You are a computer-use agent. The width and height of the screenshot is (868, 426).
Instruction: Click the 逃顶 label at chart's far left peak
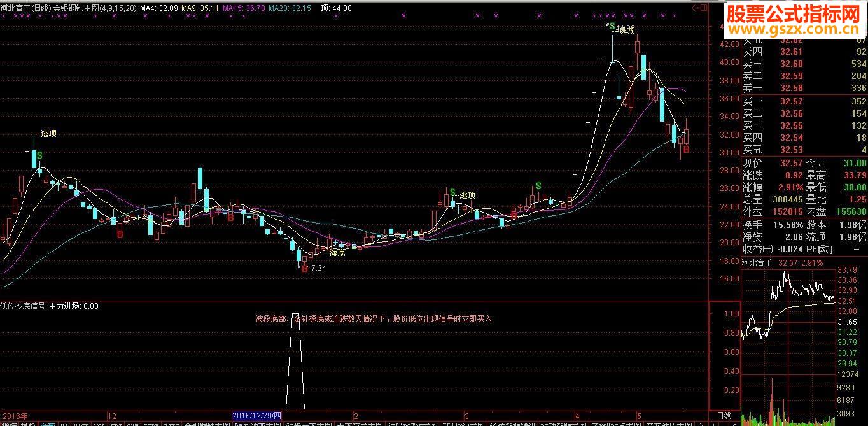click(49, 134)
